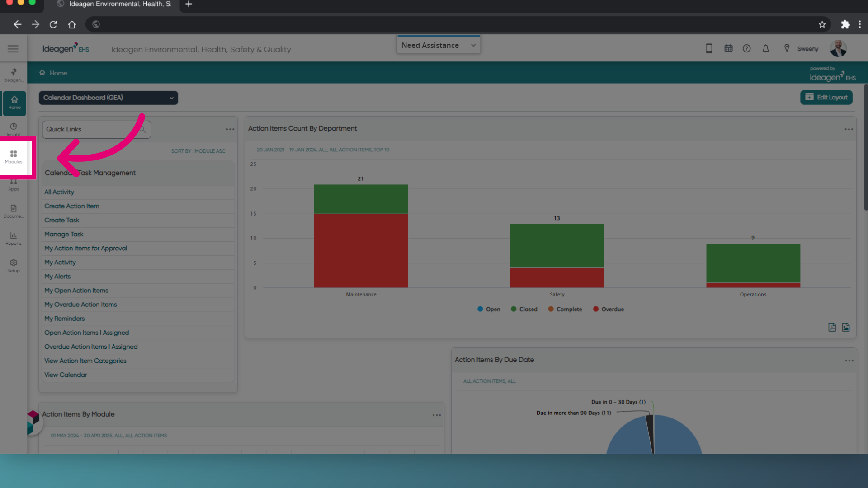Click the Edit Layout button
The image size is (868, 488).
(x=826, y=97)
